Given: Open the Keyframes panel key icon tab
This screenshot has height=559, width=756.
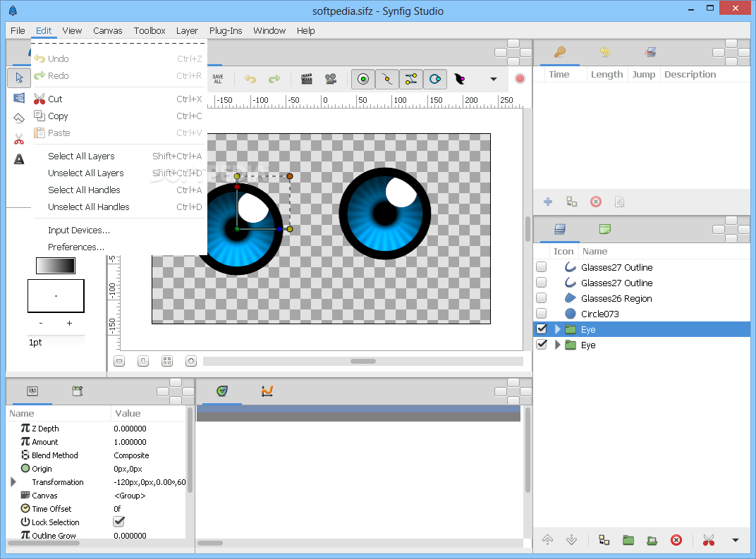Looking at the screenshot, I should pyautogui.click(x=560, y=52).
